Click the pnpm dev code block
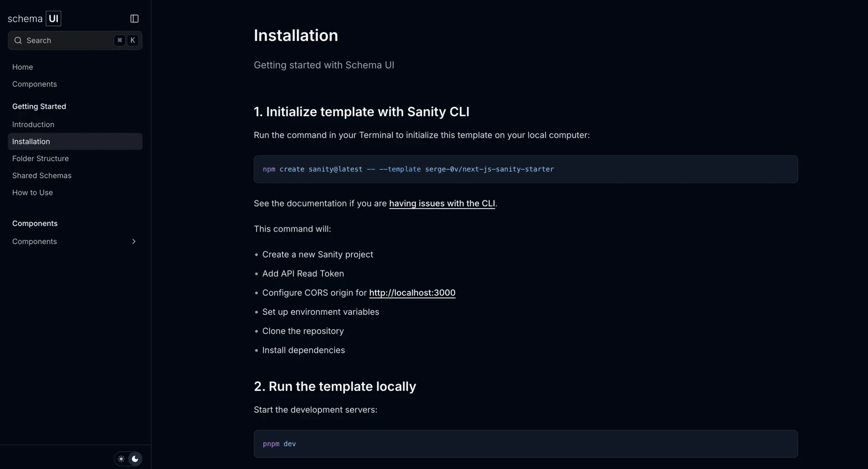Viewport: 868px width, 469px height. pos(526,444)
